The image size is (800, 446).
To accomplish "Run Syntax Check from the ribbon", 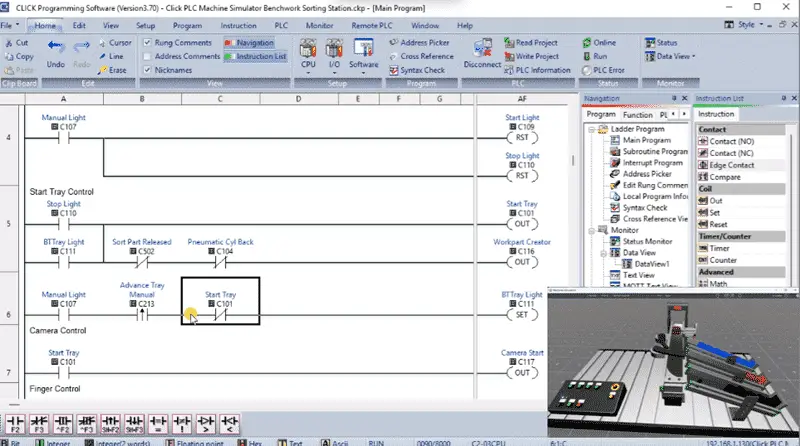I will (417, 70).
